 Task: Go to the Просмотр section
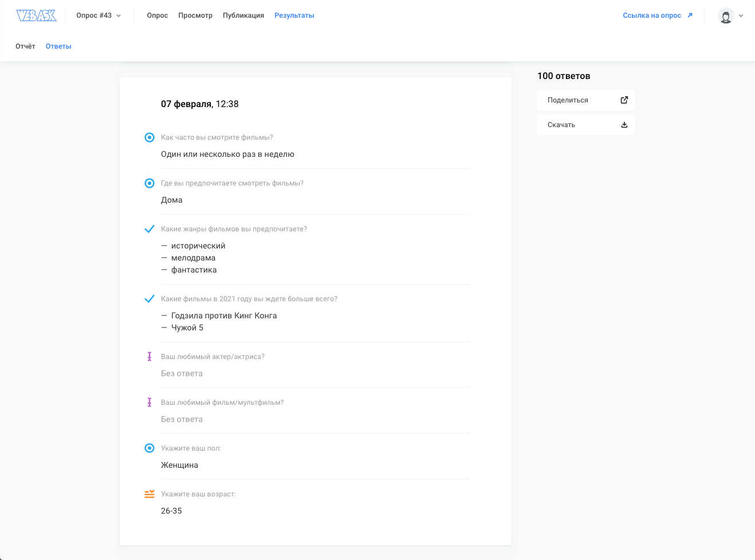195,15
